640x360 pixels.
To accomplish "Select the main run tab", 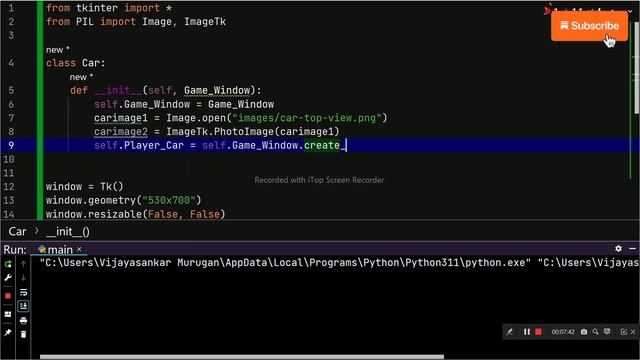I will 60,249.
